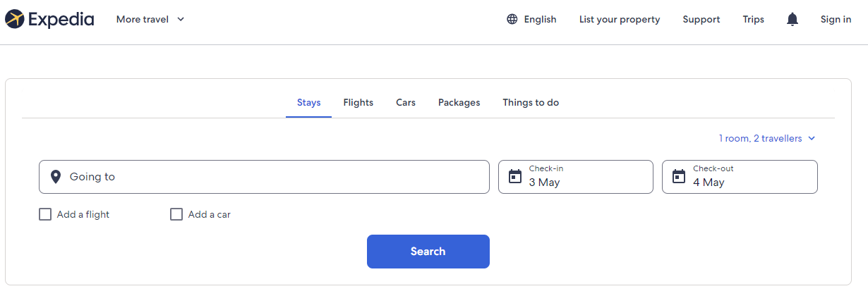Click the Check-out calendar icon
This screenshot has height=303, width=868.
click(679, 176)
